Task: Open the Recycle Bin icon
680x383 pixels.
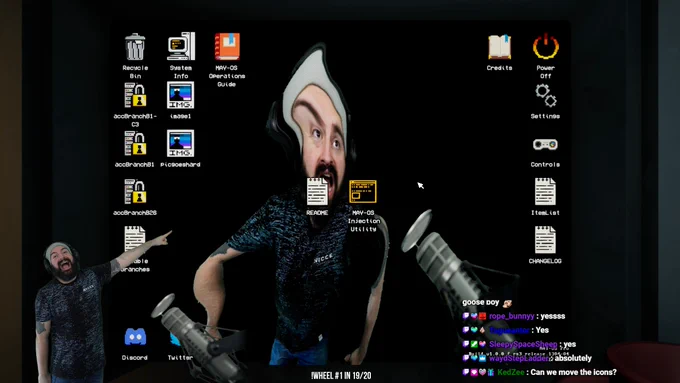Action: click(x=135, y=47)
